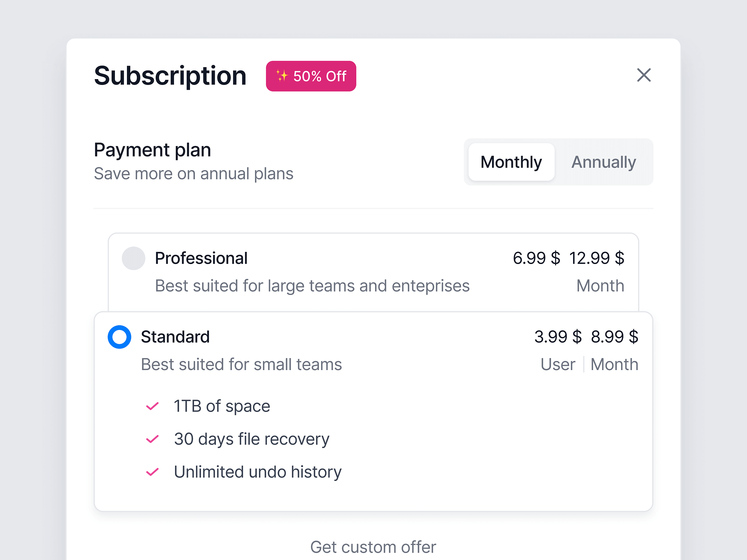Click the checkmark icon next to 30 days file recovery

152,439
